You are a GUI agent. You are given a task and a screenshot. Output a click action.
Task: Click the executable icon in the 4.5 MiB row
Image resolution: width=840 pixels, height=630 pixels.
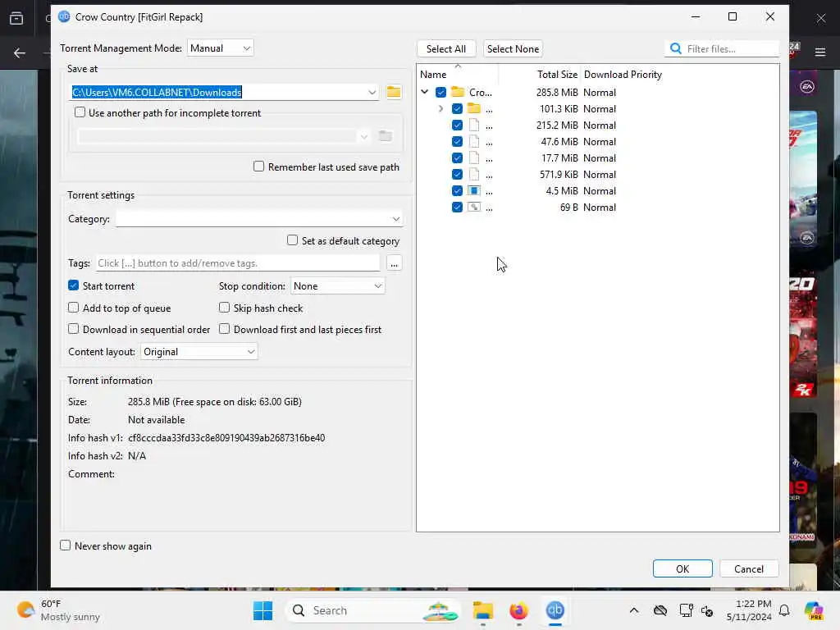coord(474,190)
